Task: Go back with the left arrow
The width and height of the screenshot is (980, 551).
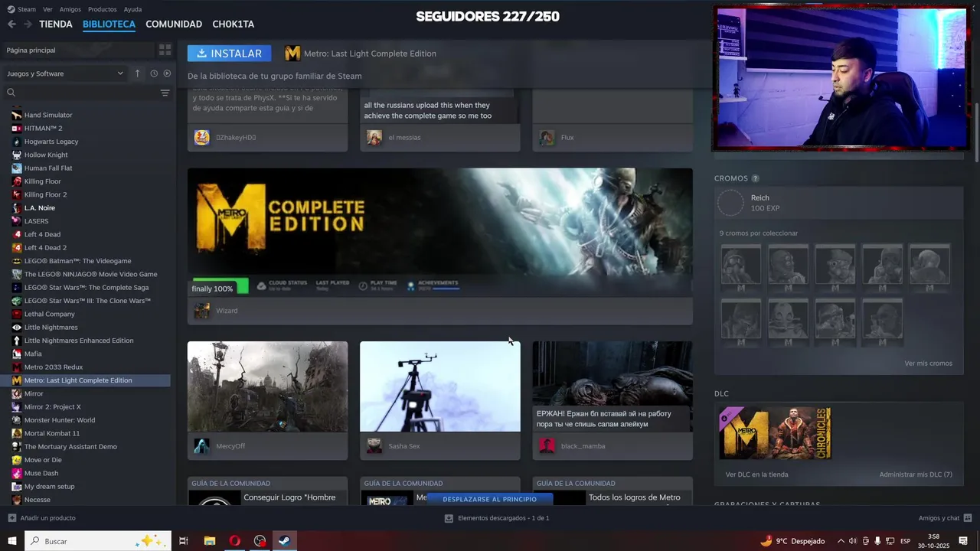Action: [11, 24]
